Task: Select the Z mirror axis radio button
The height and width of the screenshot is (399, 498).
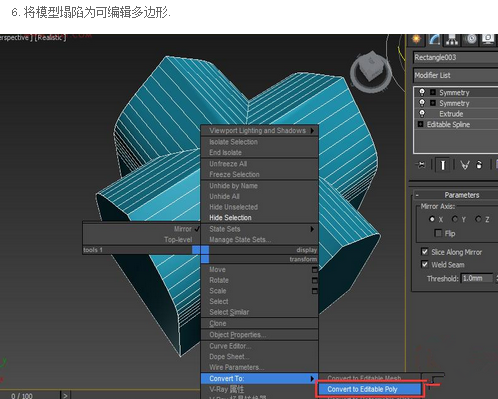Action: tap(478, 219)
